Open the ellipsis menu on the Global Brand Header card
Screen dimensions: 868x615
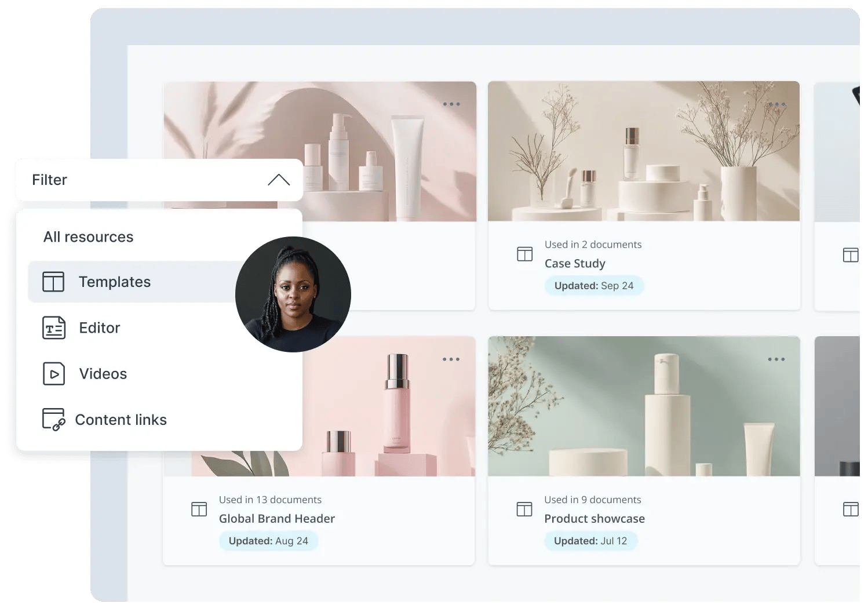(451, 359)
